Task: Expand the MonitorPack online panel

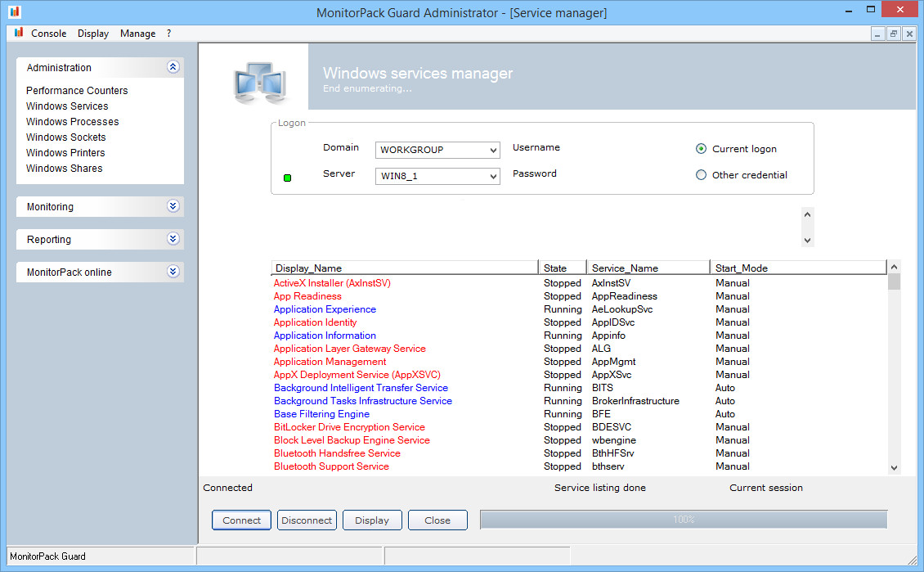Action: 173,271
